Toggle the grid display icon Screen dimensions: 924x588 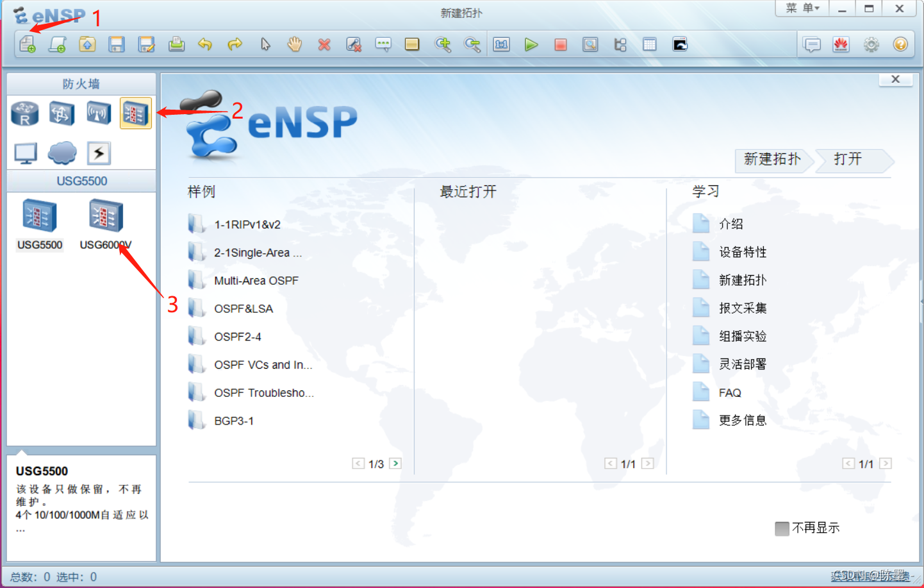(x=650, y=44)
